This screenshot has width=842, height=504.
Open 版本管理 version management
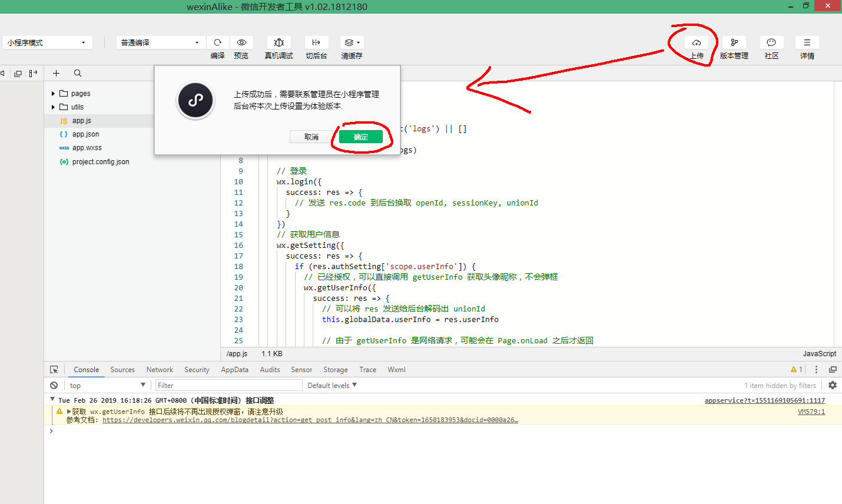pyautogui.click(x=734, y=42)
